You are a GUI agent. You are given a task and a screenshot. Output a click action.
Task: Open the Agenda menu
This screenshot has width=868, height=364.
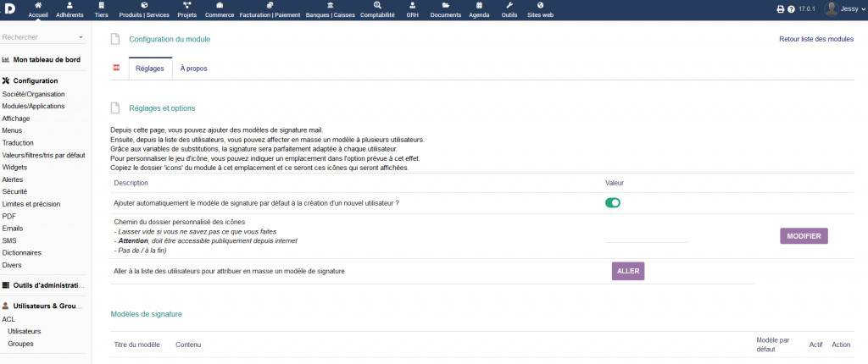pos(479,10)
